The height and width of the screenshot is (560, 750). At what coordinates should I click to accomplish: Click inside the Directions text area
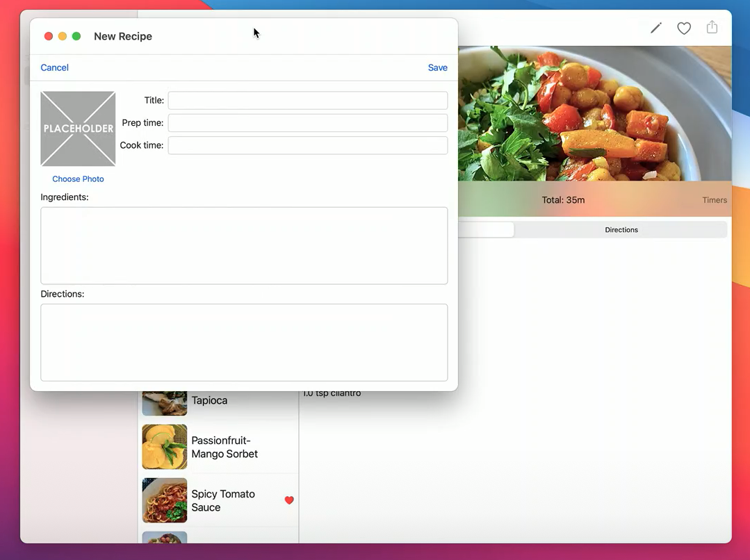[244, 343]
